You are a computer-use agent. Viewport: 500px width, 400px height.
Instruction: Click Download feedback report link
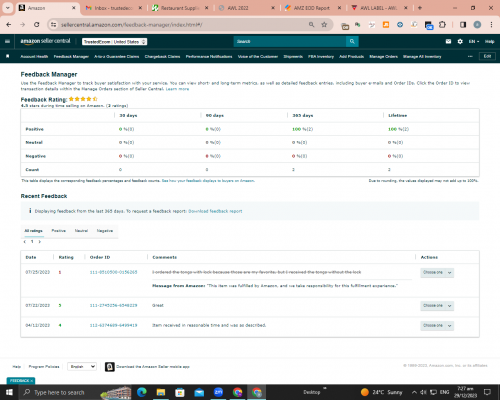click(215, 211)
